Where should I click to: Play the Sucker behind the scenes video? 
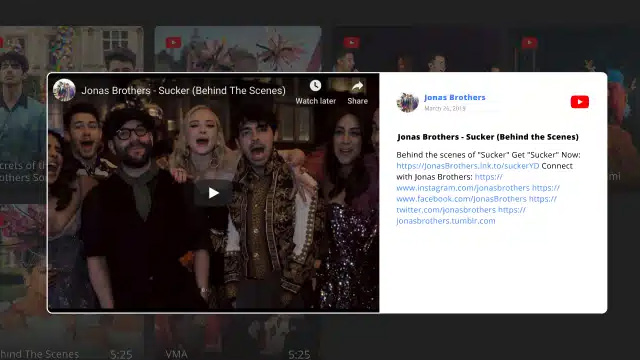click(213, 193)
